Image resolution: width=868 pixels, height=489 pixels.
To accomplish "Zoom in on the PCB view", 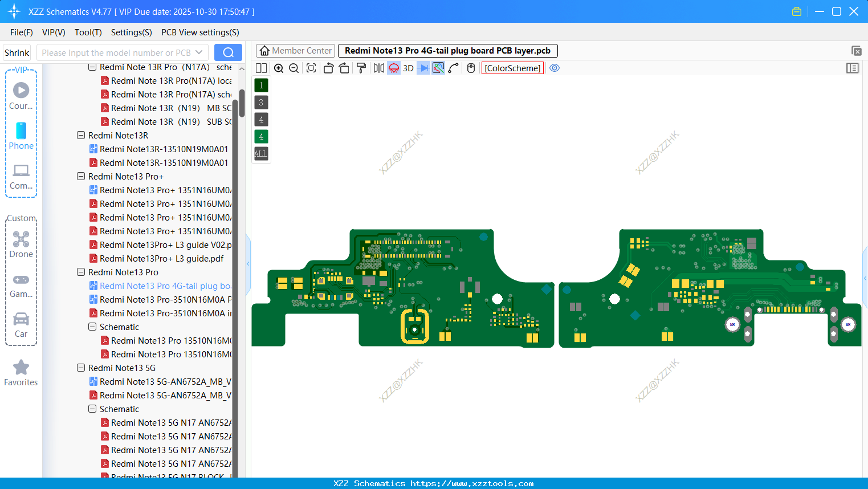I will (x=279, y=68).
